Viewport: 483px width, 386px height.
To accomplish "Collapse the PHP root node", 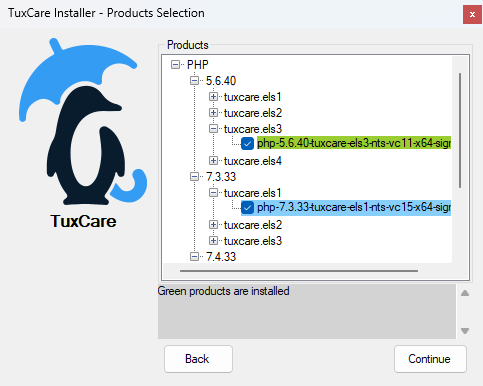I will pyautogui.click(x=175, y=64).
